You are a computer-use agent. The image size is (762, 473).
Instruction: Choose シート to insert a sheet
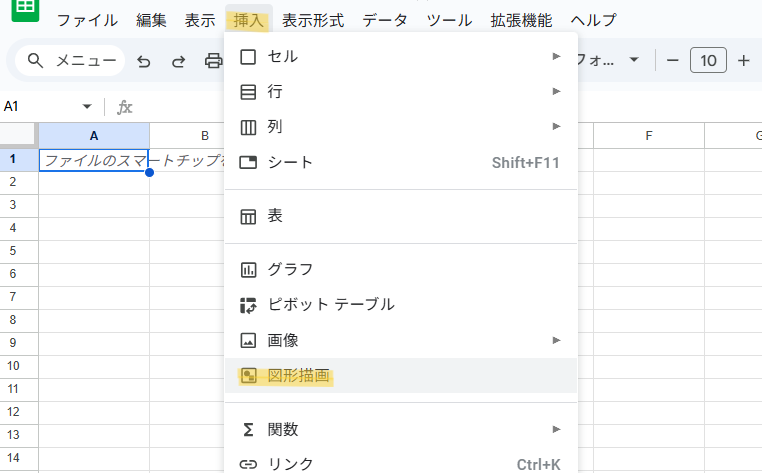pyautogui.click(x=401, y=162)
